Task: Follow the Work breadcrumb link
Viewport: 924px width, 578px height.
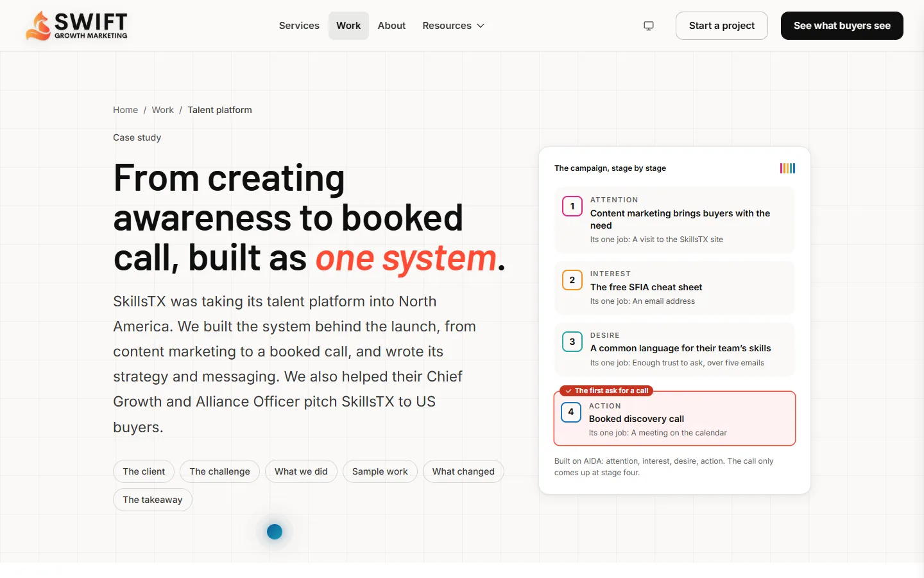Action: click(x=163, y=110)
